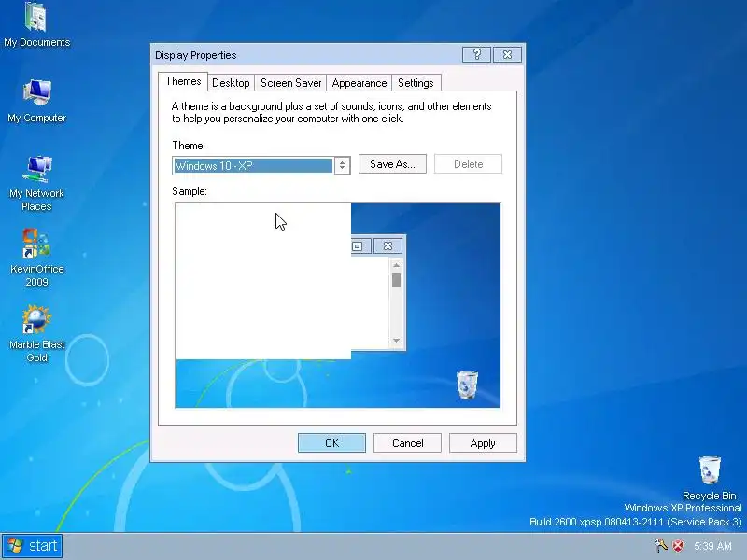Click the red shield security tray icon

click(678, 546)
